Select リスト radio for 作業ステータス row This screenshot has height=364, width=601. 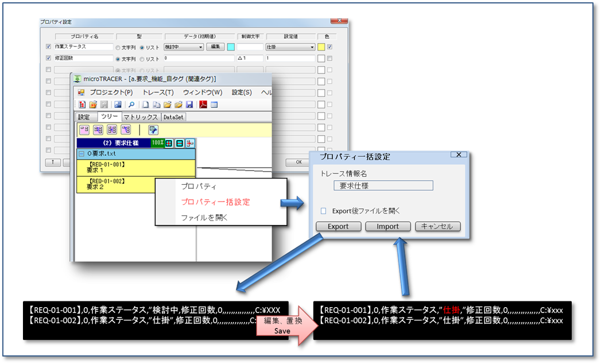(142, 48)
